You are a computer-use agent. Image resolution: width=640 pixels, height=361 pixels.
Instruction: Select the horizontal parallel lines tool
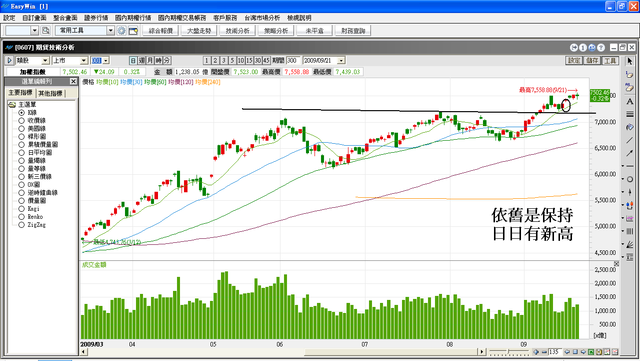630,114
